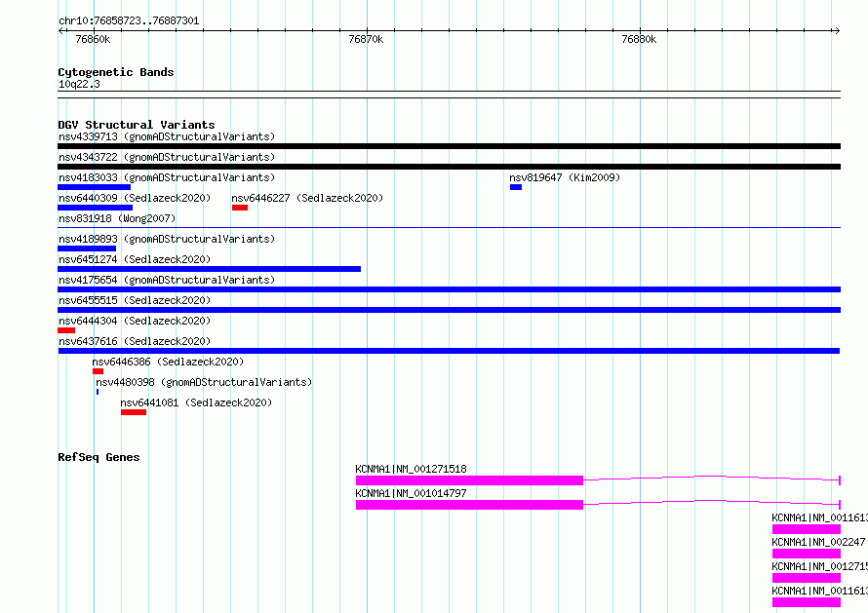This screenshot has width=868, height=613.
Task: Open variant label nsv4343722 (gnomADStructuralVariants)
Action: pos(167,157)
